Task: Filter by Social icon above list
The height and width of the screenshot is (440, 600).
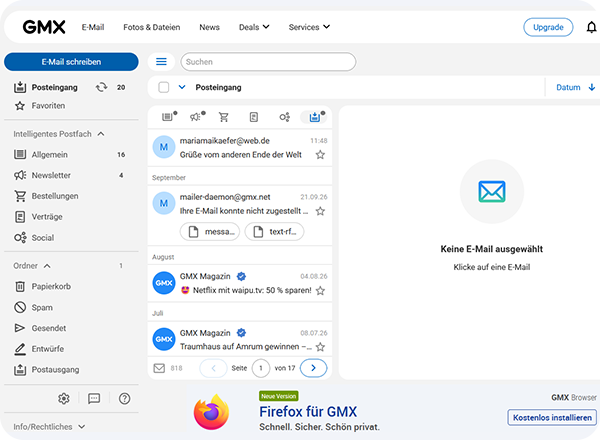Action: click(284, 117)
